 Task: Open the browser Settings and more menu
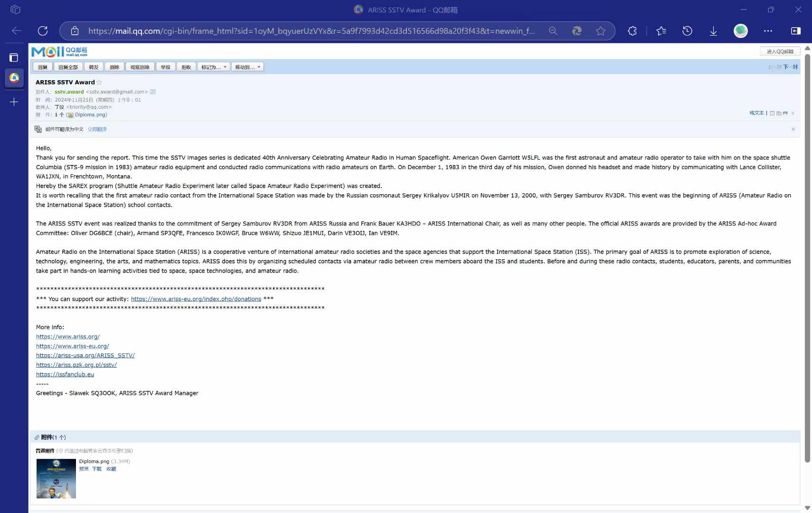point(768,31)
